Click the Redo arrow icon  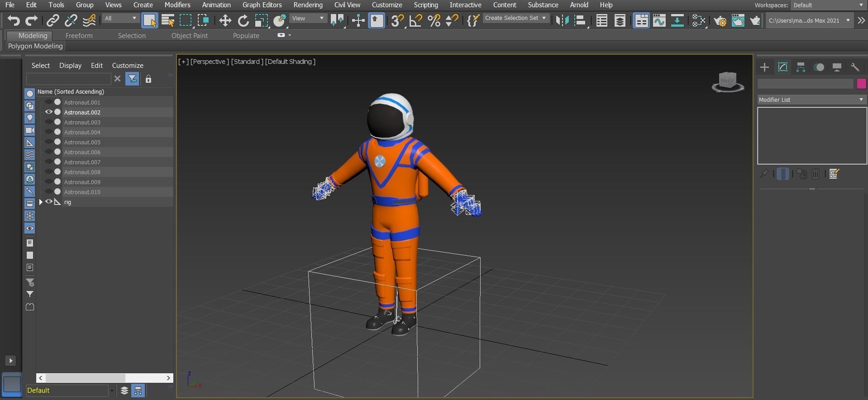tap(31, 21)
